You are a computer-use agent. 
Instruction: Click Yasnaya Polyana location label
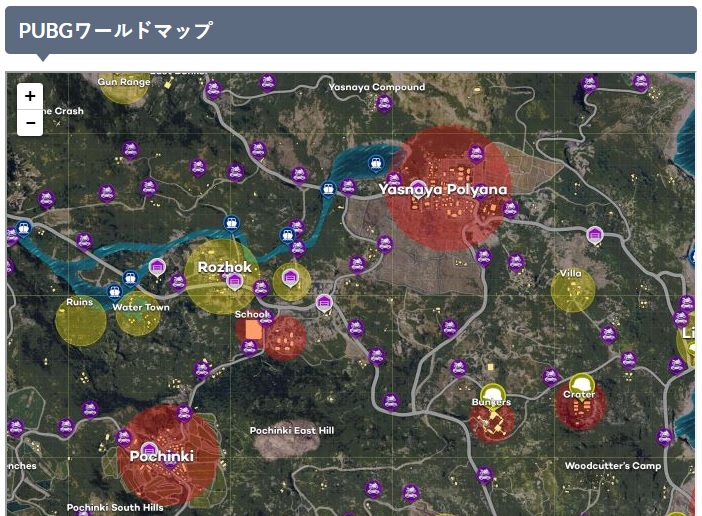pos(443,189)
